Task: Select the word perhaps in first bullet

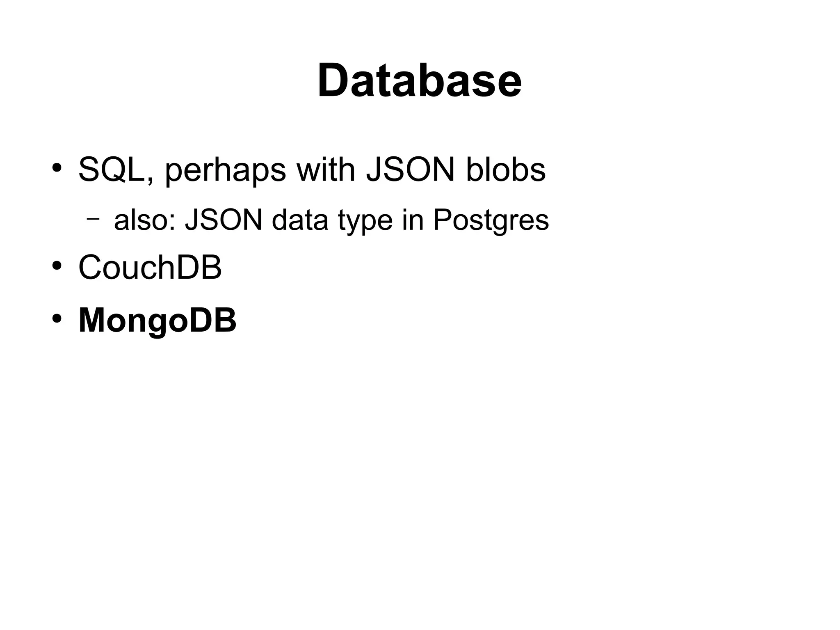Action: coord(225,170)
